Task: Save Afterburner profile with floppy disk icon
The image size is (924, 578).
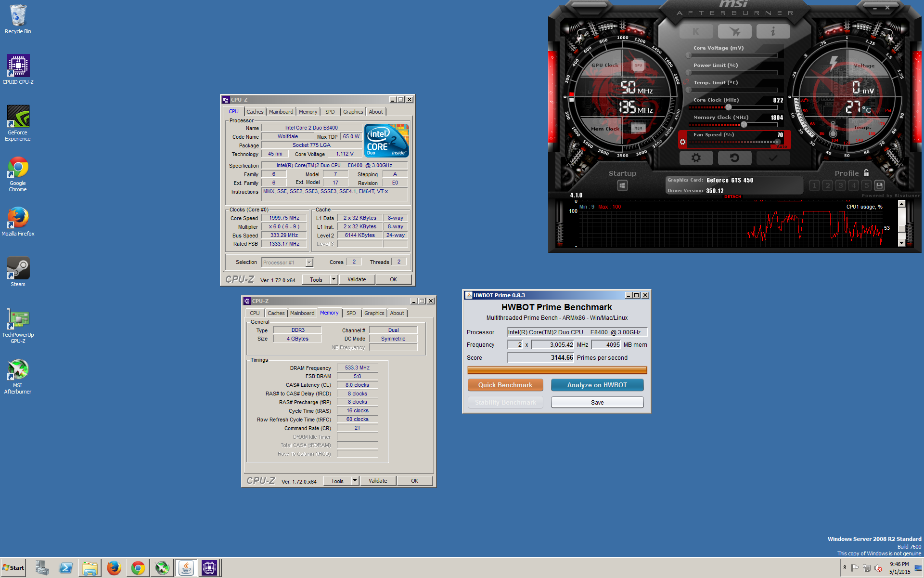Action: [879, 185]
